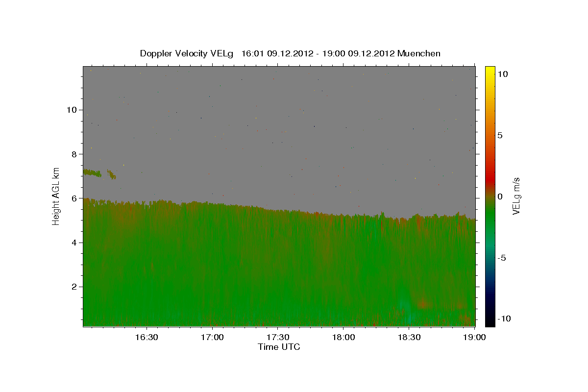Click the colorbar value 0 label
Image resolution: width=588 pixels, height=392 pixels.
click(x=500, y=196)
